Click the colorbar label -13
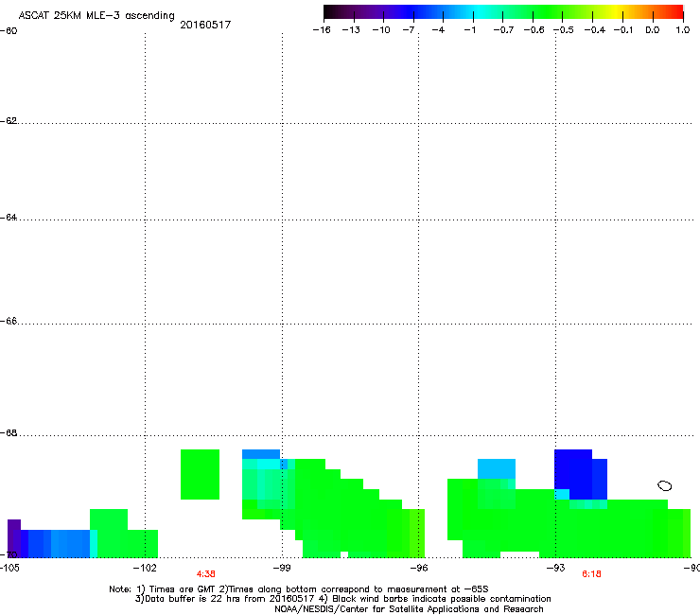Image resolution: width=700 pixels, height=615 pixels. click(x=351, y=30)
